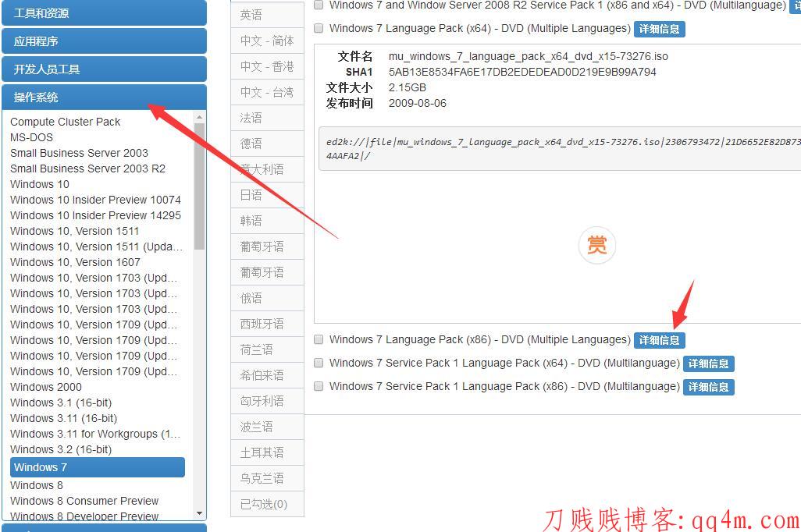
Task: Click the SHA1 hash value 5AB13E85…
Action: pyautogui.click(x=522, y=72)
